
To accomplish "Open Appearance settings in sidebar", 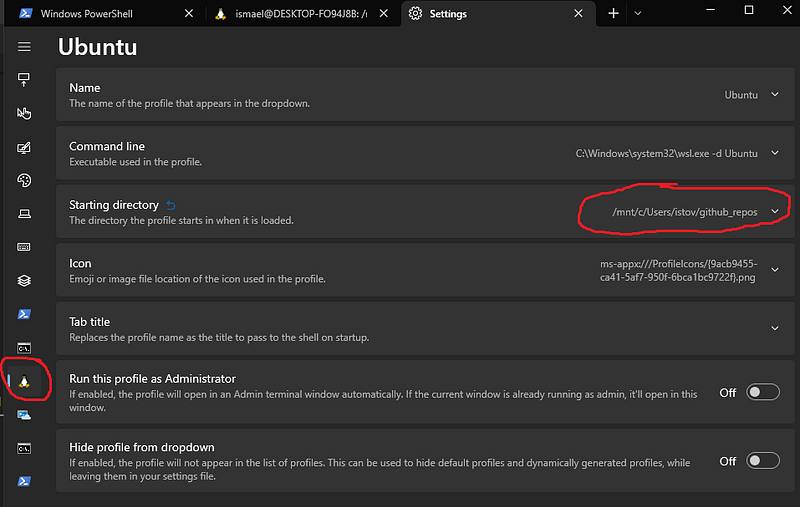I will click(24, 147).
